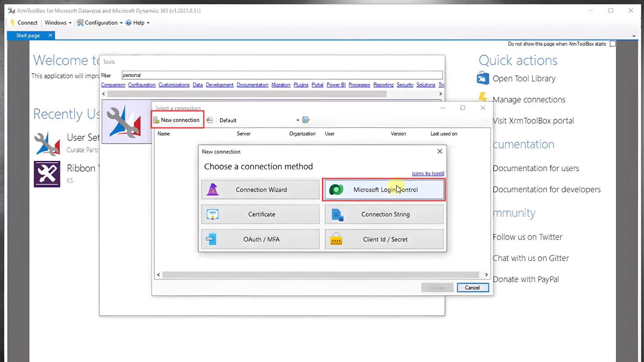644x362 pixels.
Task: Pick the Connection Wizard button
Action: tap(260, 190)
